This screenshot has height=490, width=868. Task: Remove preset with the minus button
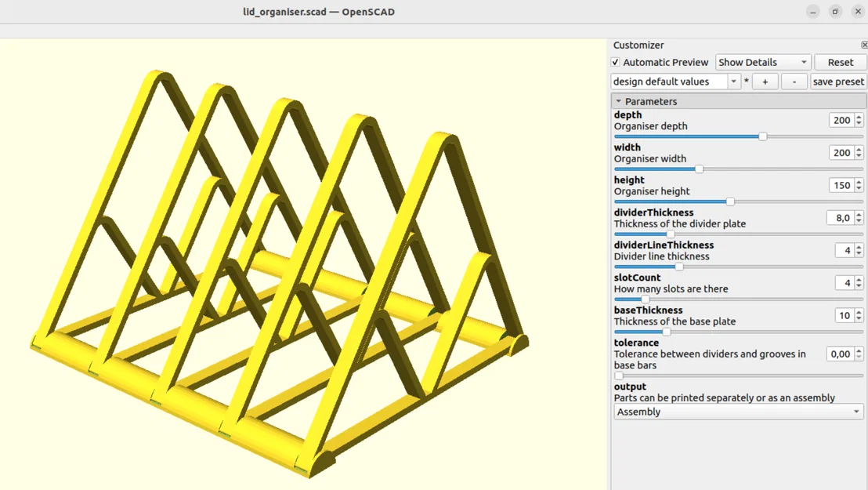[794, 82]
